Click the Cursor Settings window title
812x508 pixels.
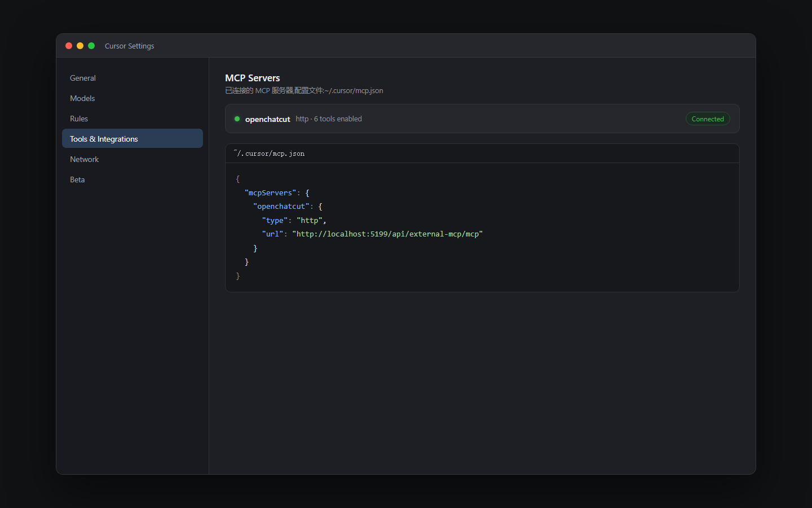(x=129, y=46)
